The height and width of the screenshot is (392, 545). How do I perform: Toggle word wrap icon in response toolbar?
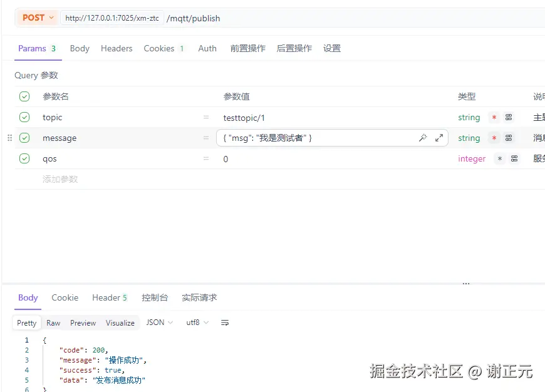tap(225, 323)
